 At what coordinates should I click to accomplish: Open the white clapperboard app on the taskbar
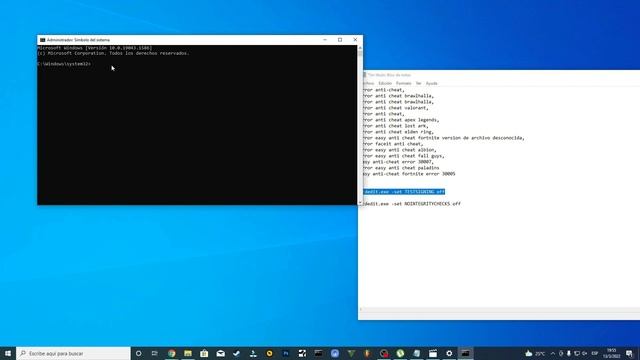point(433,353)
